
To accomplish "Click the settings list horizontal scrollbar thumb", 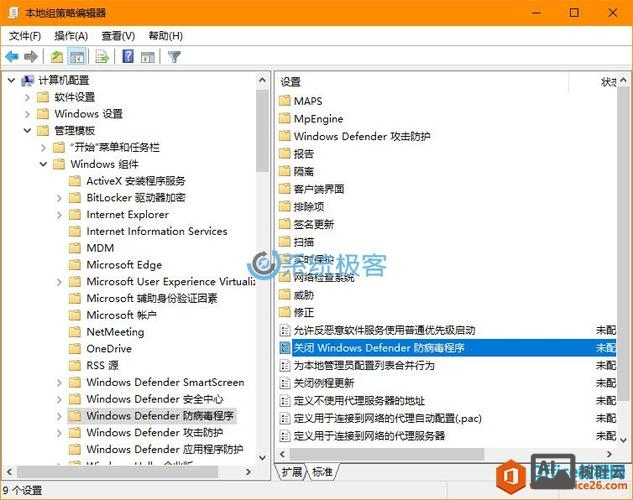I will 387,454.
